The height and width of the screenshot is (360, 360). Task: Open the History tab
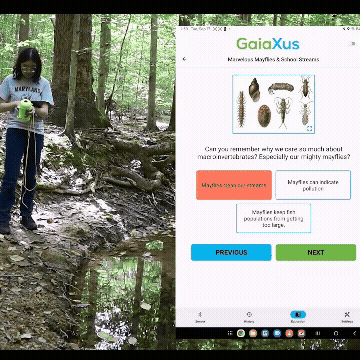pos(249,317)
